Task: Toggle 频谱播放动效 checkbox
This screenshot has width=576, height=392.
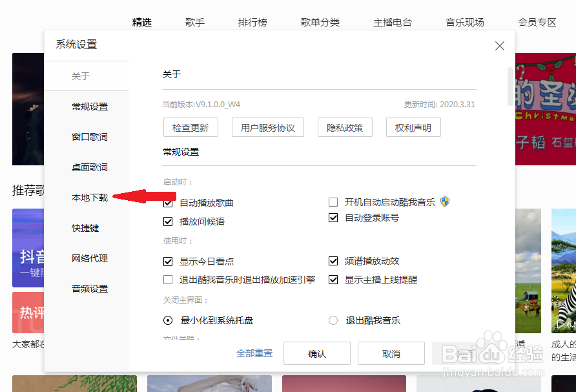Action: 333,261
